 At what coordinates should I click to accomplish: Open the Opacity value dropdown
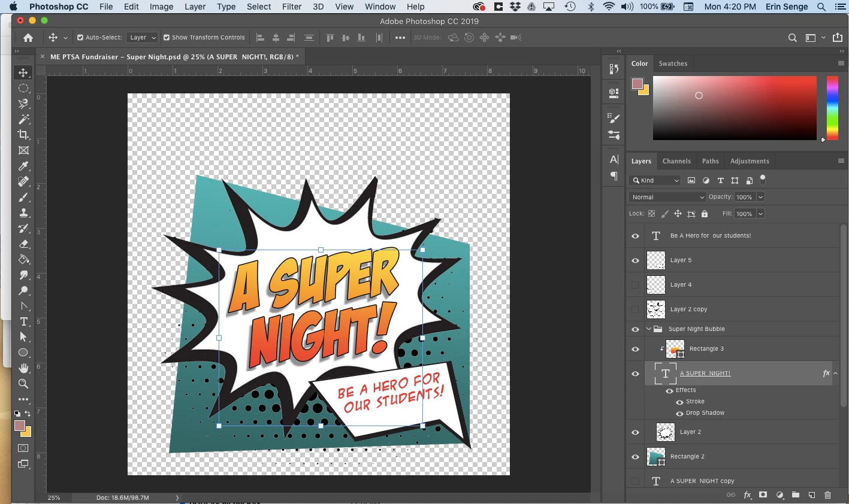click(760, 197)
